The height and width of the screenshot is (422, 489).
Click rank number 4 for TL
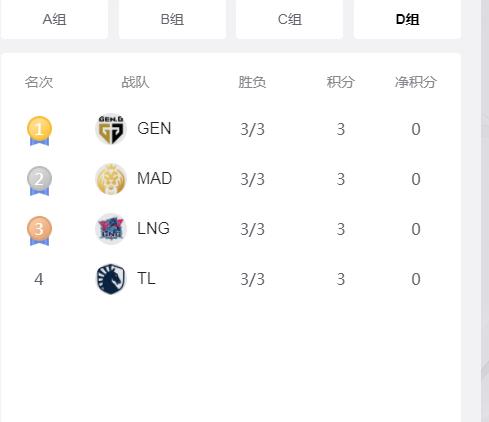[39, 279]
